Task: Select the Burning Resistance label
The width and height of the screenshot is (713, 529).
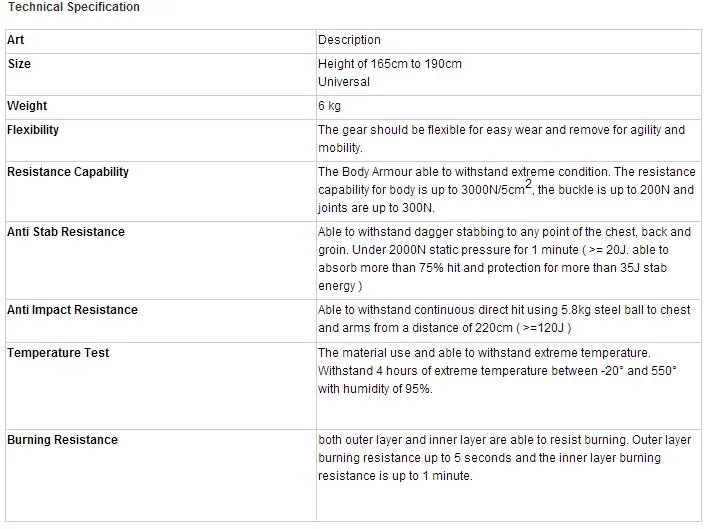Action: (x=62, y=440)
